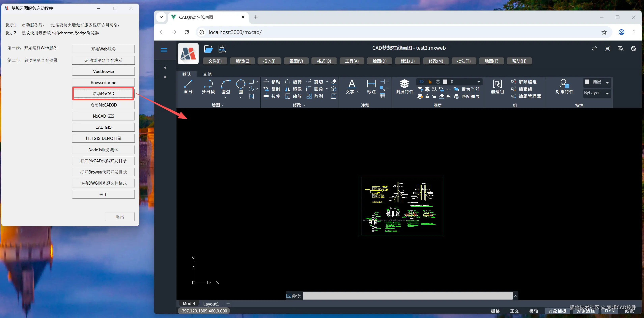Toggle Polar tracking (极轴) in status bar
Image resolution: width=644 pixels, height=318 pixels.
click(534, 311)
